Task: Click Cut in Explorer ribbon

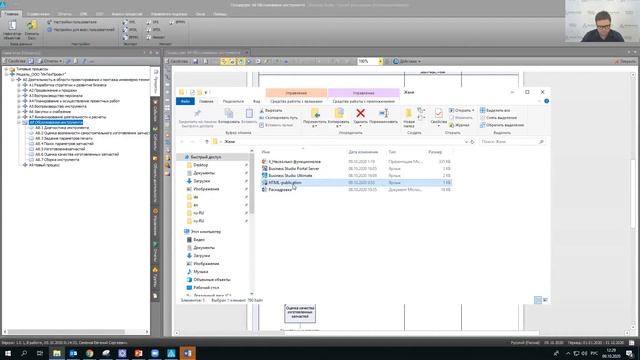Action: click(271, 110)
